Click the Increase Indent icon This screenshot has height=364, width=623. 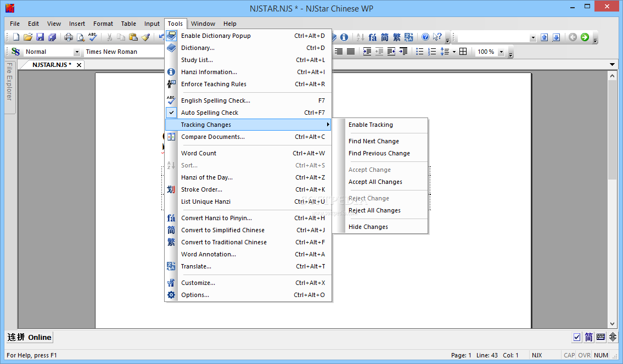coord(367,51)
